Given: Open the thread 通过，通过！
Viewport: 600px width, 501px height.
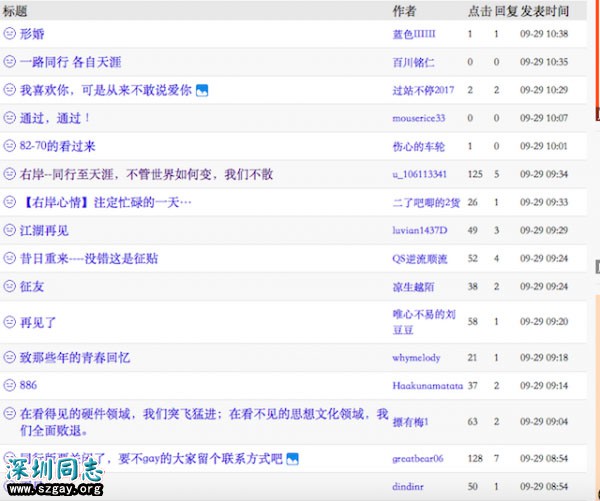Looking at the screenshot, I should [55, 118].
